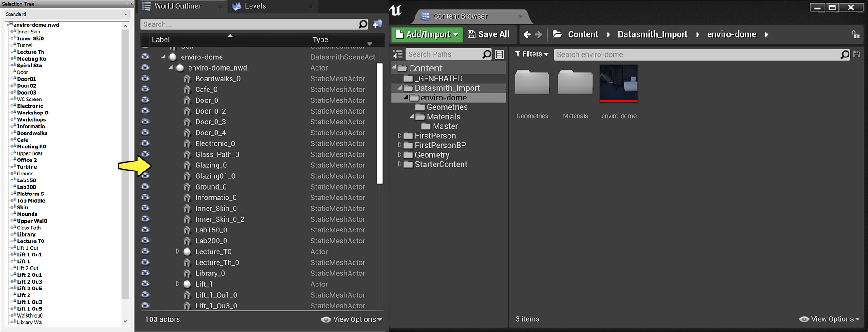
Task: Hide the Library_0 actor
Action: pos(145,273)
